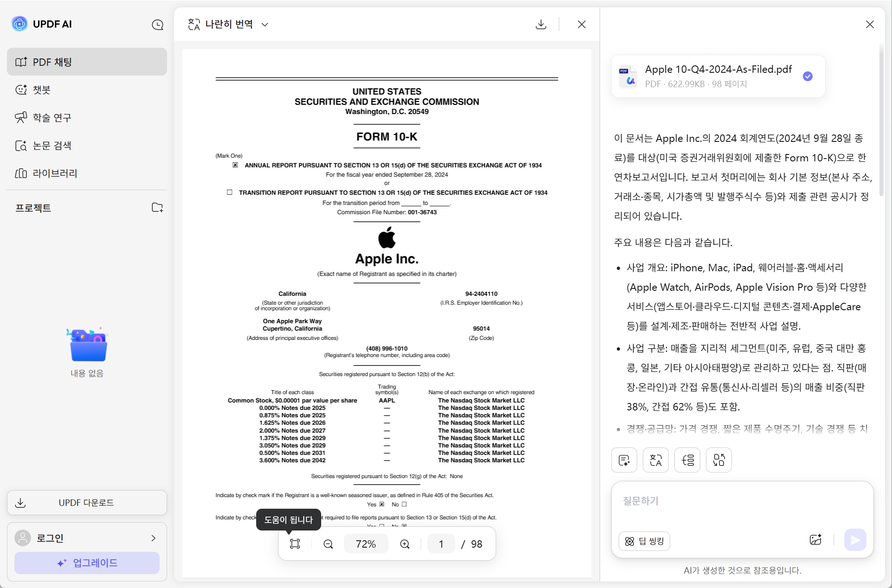
Task: Switch to the 챗봇 sidebar section
Action: tap(41, 89)
